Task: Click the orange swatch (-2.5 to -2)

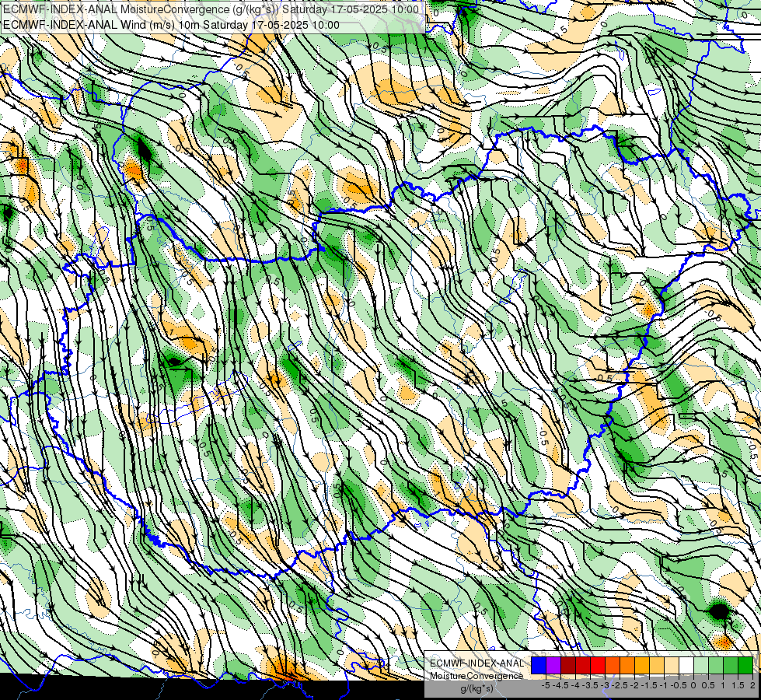Action: tap(627, 666)
